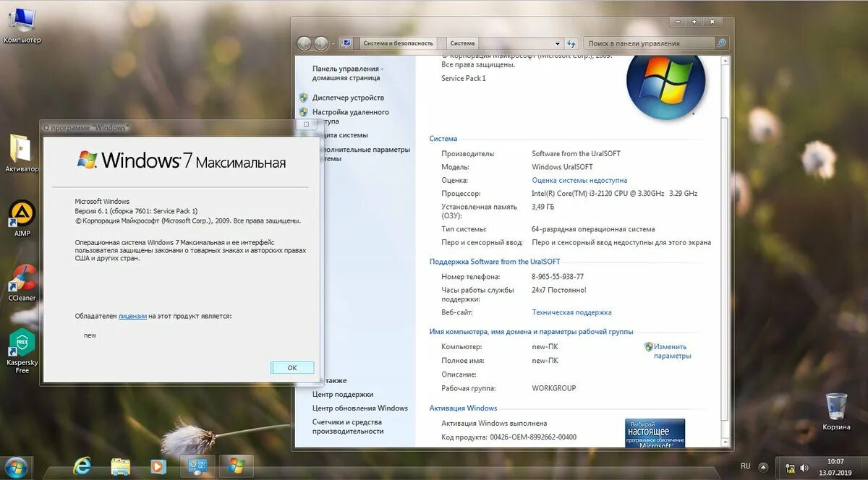
Task: Click Оценка системы недоступна link
Action: [x=579, y=180]
